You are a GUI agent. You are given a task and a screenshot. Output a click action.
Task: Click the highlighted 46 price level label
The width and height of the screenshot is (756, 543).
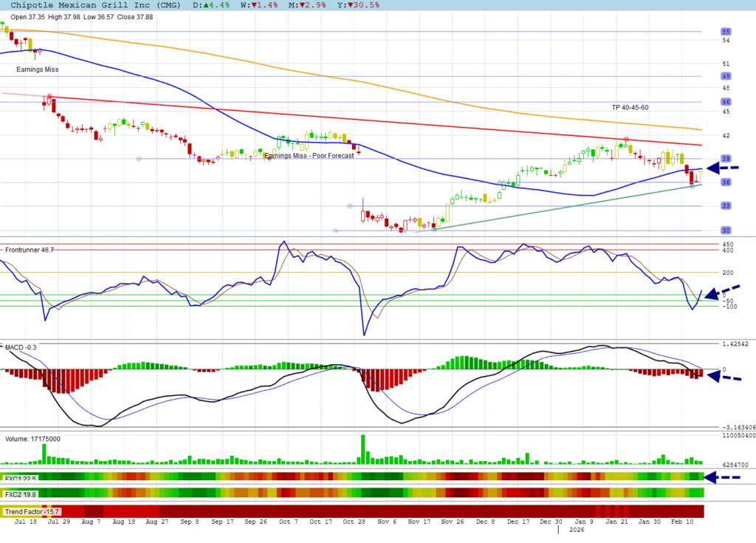tap(726, 102)
